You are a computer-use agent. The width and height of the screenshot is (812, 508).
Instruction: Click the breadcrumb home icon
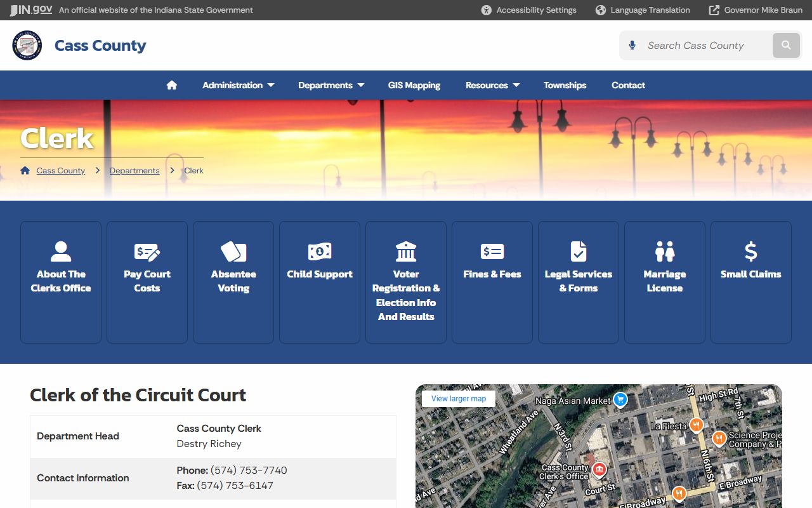click(x=25, y=170)
